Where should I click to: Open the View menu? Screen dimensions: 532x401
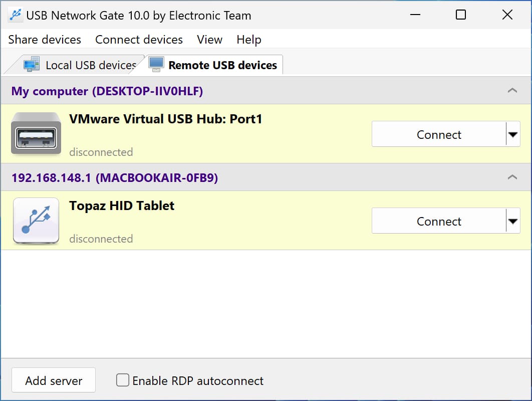tap(209, 40)
